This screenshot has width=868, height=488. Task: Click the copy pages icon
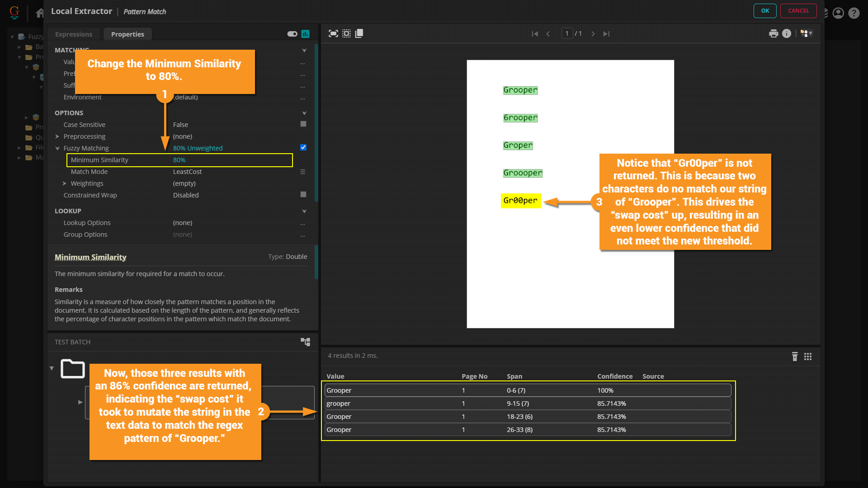tap(359, 33)
